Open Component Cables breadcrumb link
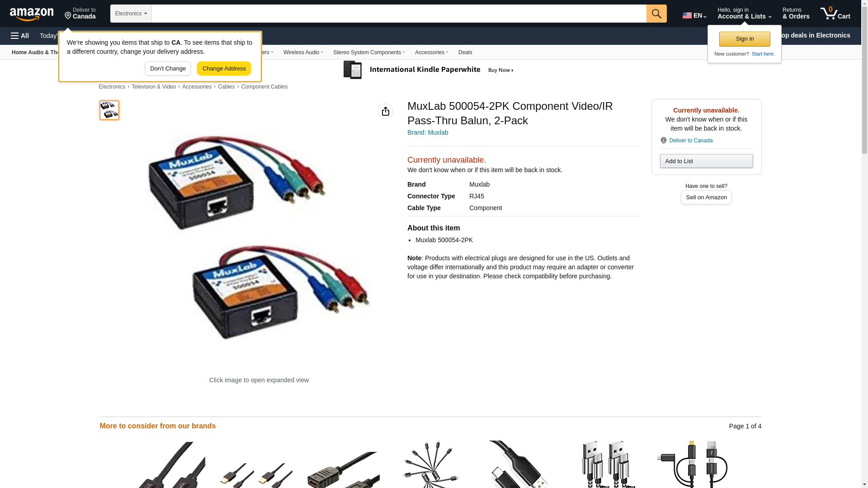Image resolution: width=868 pixels, height=488 pixels. (x=264, y=87)
